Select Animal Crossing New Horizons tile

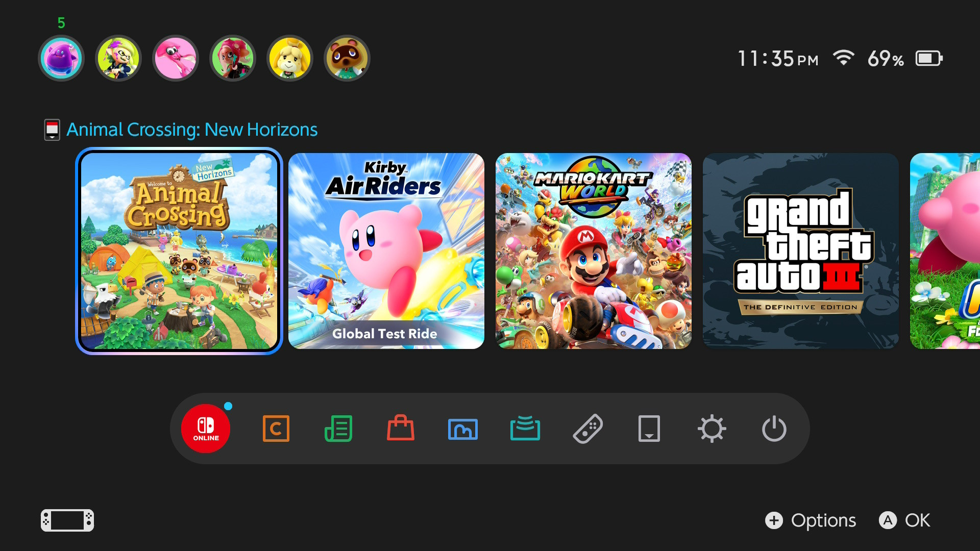click(x=179, y=251)
